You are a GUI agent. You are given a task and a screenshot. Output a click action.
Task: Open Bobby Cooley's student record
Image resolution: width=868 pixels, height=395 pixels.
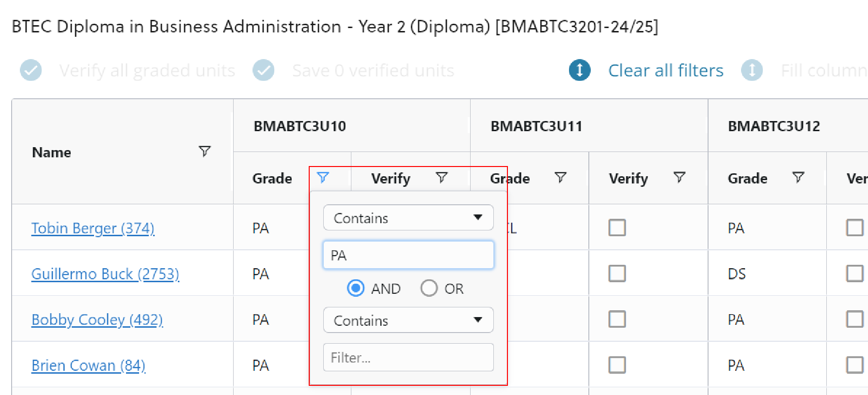coord(97,319)
